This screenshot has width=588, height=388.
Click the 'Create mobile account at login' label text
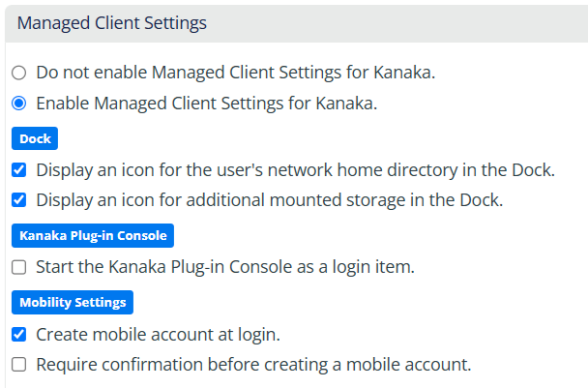coord(158,335)
